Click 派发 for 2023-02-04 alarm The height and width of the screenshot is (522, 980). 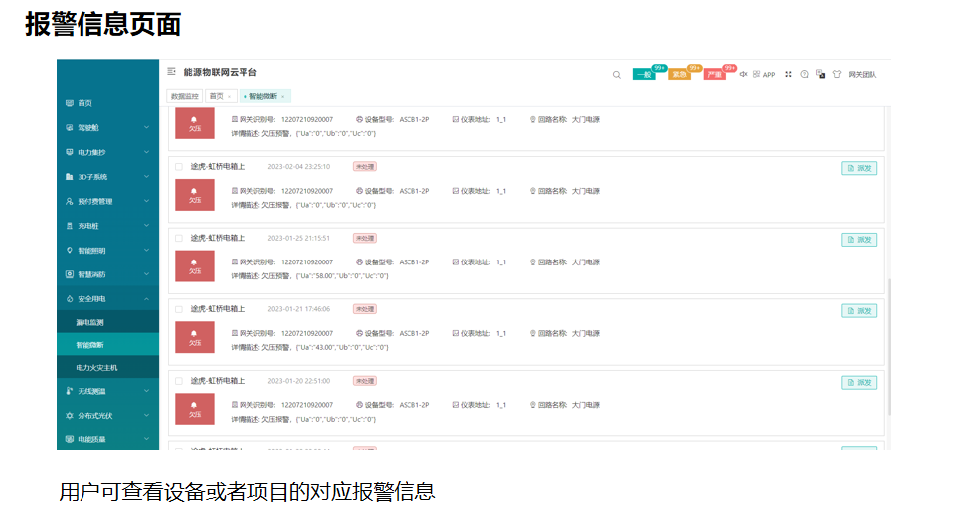[859, 168]
